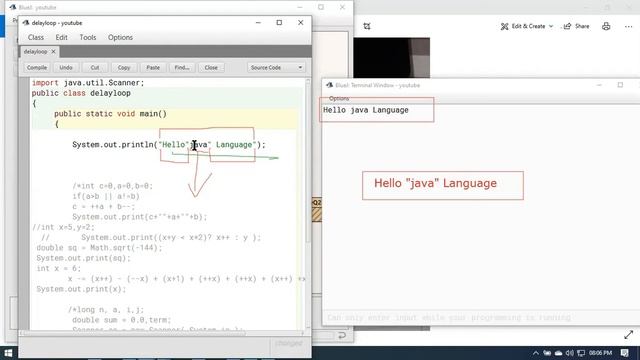Expand the Source Code view dropdown

[x=276, y=67]
